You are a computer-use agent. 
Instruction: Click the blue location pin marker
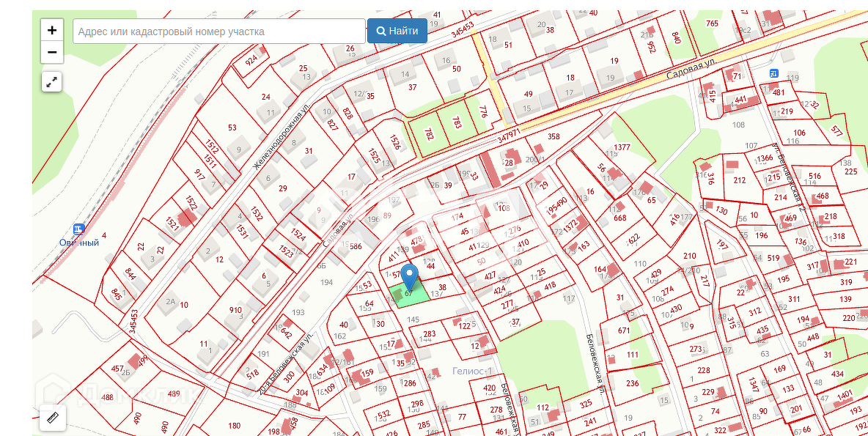(x=409, y=277)
